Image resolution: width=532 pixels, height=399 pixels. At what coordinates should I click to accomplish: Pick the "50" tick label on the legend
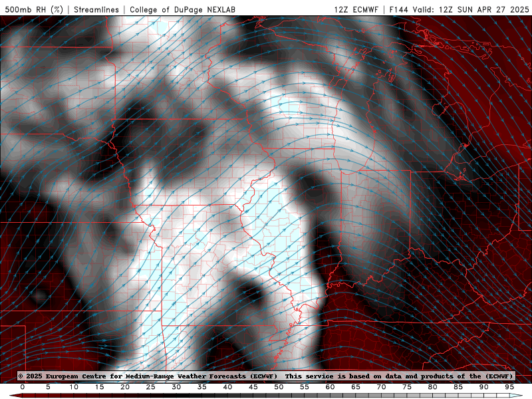(x=279, y=387)
